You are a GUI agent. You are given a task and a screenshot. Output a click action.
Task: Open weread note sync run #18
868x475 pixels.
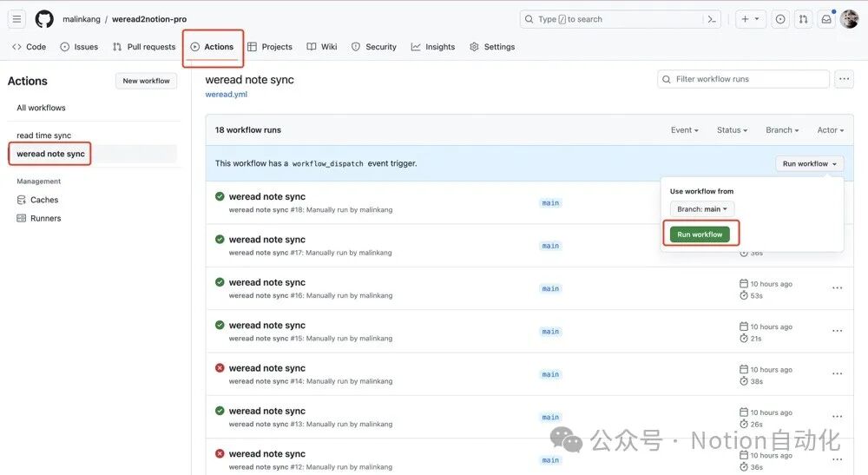(x=266, y=196)
